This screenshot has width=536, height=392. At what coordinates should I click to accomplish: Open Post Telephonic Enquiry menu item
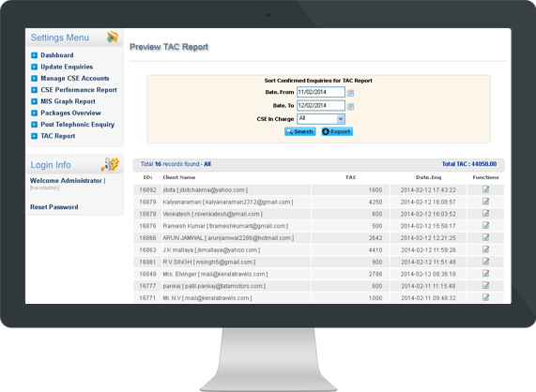(78, 125)
